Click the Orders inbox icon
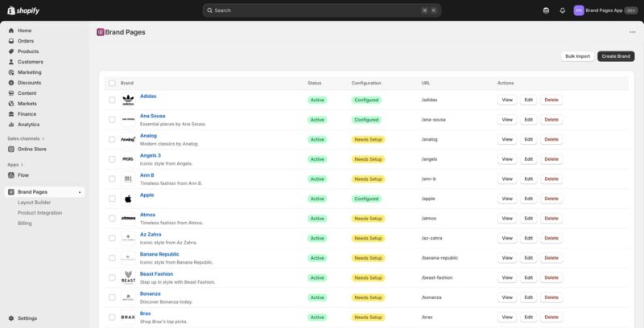The width and height of the screenshot is (644, 328). click(x=11, y=41)
